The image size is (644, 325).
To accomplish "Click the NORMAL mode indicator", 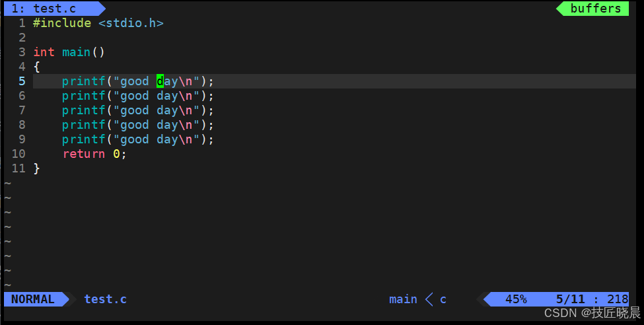I will click(33, 299).
